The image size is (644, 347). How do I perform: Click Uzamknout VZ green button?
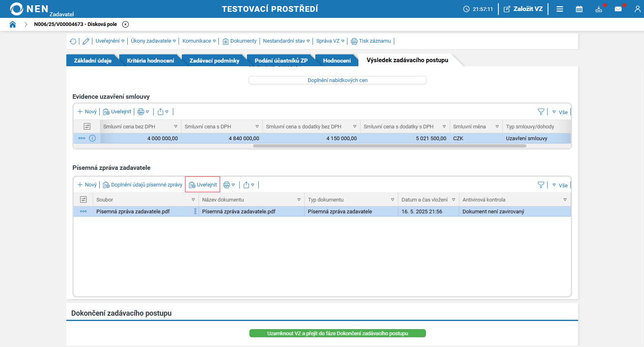click(x=337, y=333)
